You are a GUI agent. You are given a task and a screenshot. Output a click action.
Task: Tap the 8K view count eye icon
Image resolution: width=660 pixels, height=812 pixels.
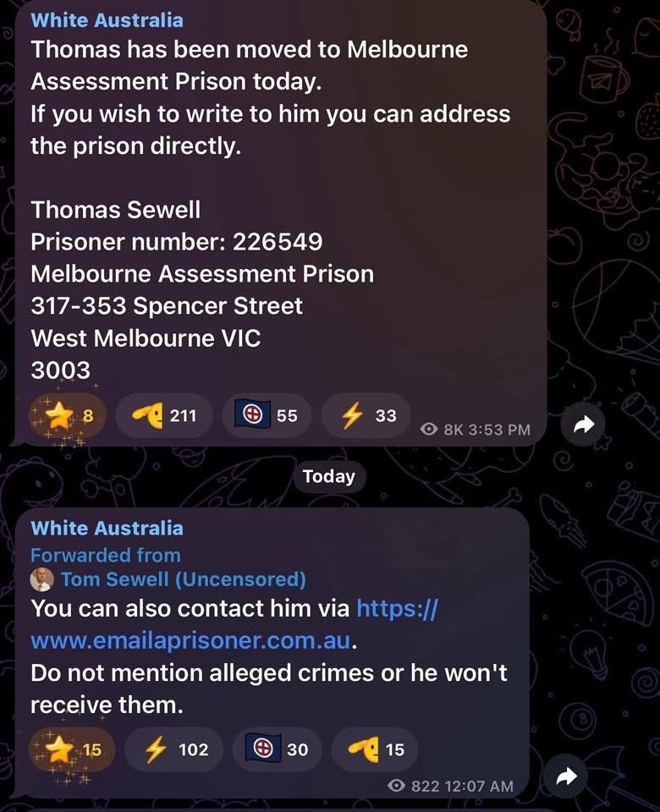[x=429, y=430]
